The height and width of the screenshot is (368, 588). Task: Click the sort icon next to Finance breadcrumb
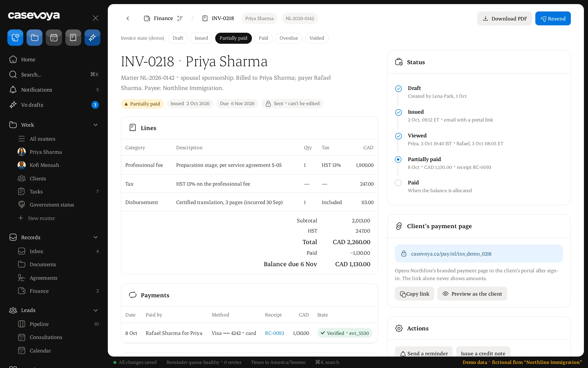coord(180,18)
